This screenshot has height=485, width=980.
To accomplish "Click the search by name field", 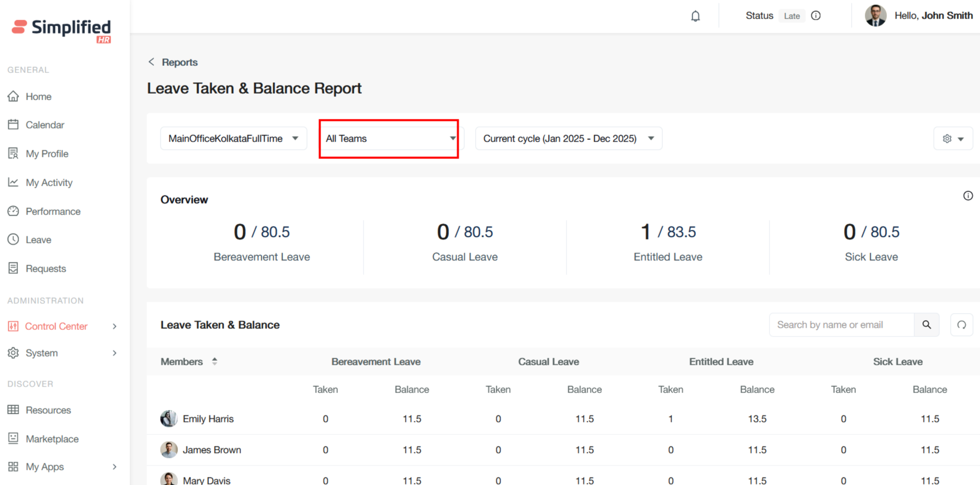I will [x=841, y=325].
